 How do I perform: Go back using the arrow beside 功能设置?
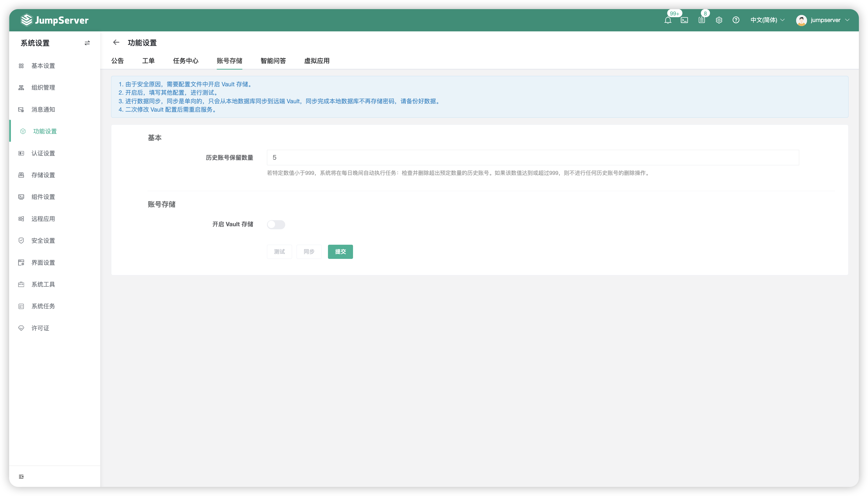(x=116, y=43)
